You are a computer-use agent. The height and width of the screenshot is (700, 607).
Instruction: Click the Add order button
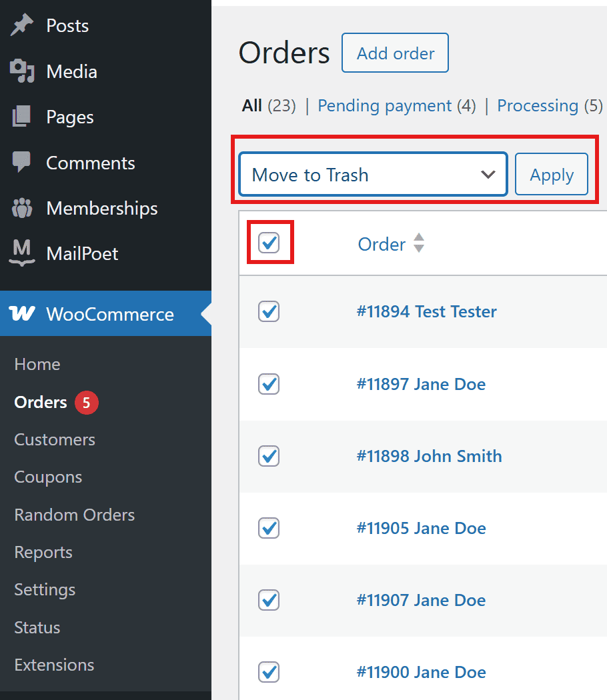(394, 53)
